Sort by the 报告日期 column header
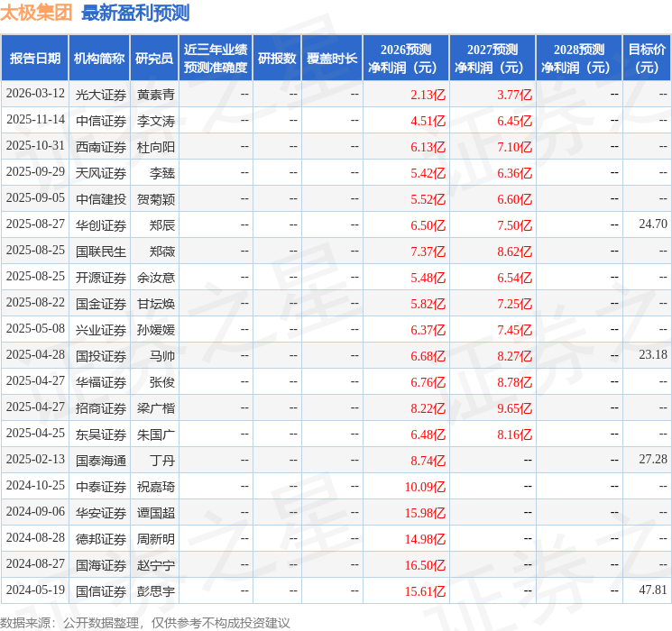The image size is (672, 631). 34,59
